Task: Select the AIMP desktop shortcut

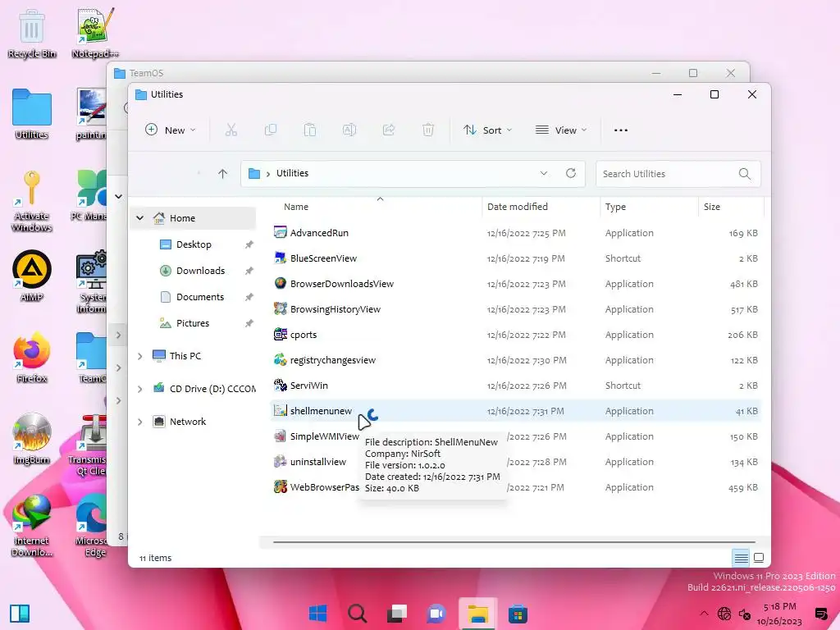Action: (x=32, y=276)
